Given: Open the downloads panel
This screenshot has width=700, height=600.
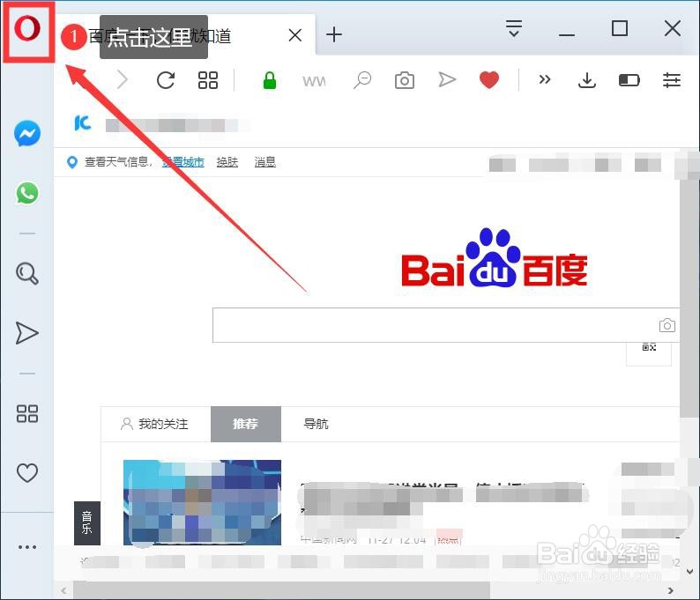Looking at the screenshot, I should 587,80.
